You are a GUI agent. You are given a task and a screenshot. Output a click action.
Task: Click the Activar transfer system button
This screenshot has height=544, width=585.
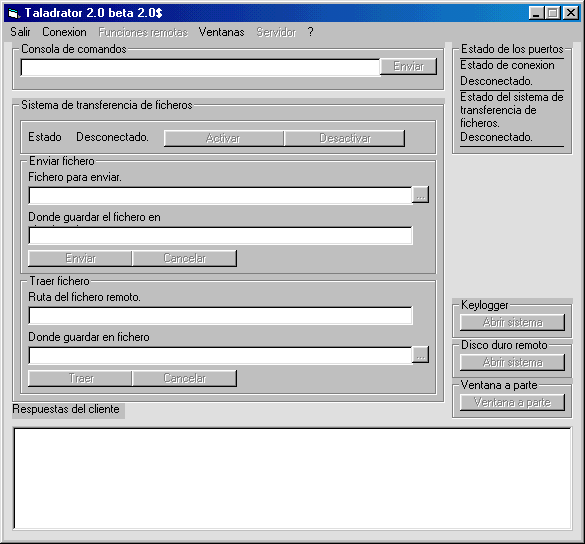coord(223,138)
